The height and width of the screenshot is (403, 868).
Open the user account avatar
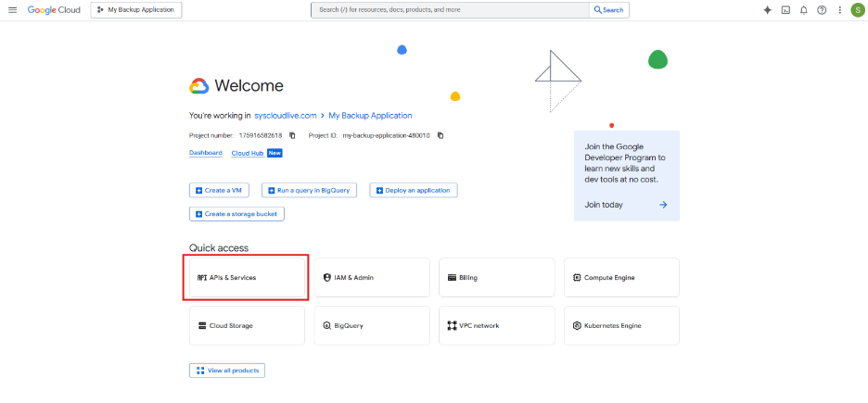click(x=857, y=10)
